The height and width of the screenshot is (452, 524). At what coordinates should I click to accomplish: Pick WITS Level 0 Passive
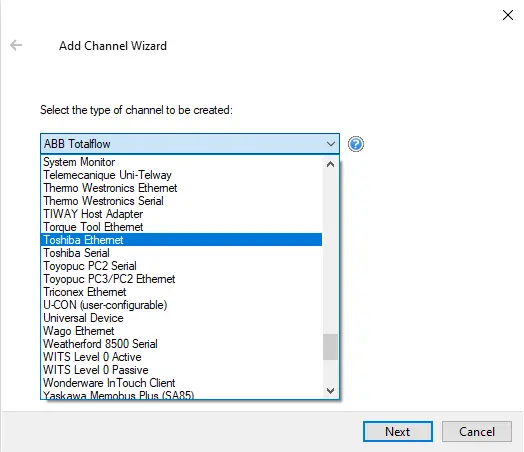click(181, 370)
